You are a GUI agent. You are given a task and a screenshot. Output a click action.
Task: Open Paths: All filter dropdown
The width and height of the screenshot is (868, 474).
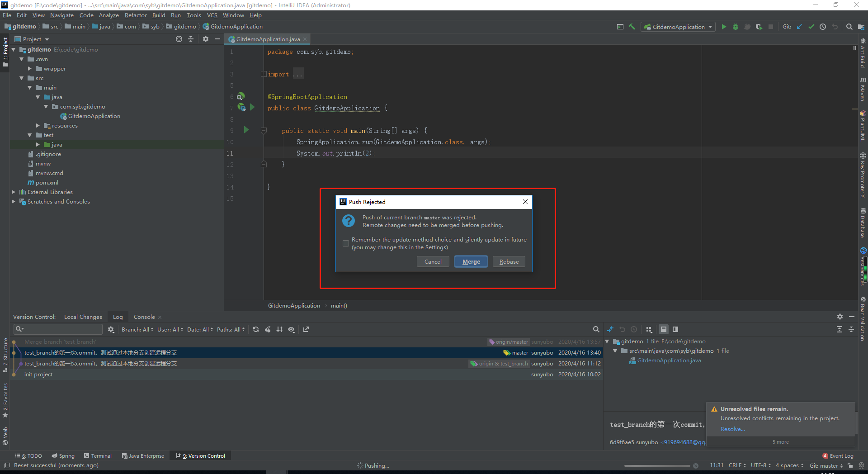coord(231,329)
